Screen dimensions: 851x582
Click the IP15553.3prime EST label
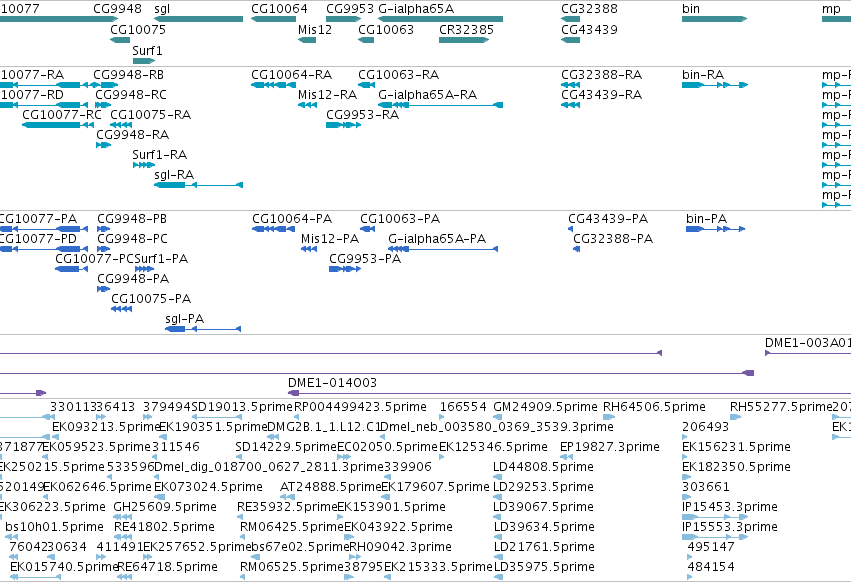tap(729, 527)
